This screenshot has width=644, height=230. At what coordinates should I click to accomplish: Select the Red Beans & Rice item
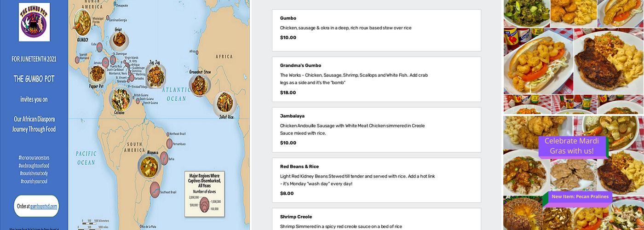pos(376,180)
